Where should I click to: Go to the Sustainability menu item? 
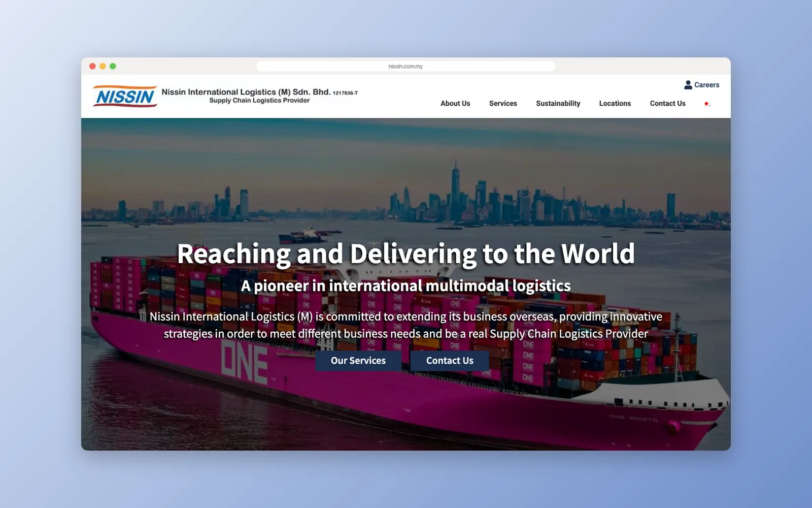[558, 103]
